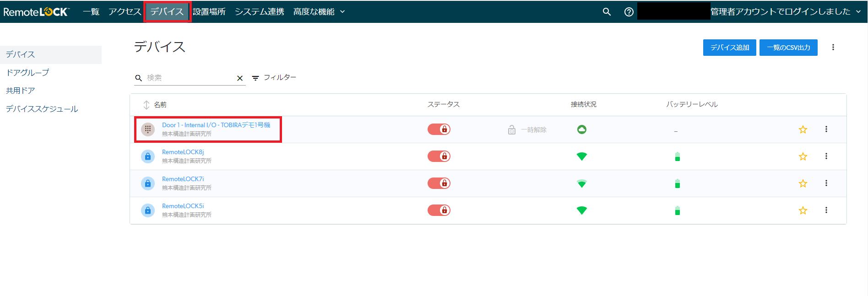Expand the admin account dropdown chevron
The height and width of the screenshot is (296, 868).
(x=858, y=12)
